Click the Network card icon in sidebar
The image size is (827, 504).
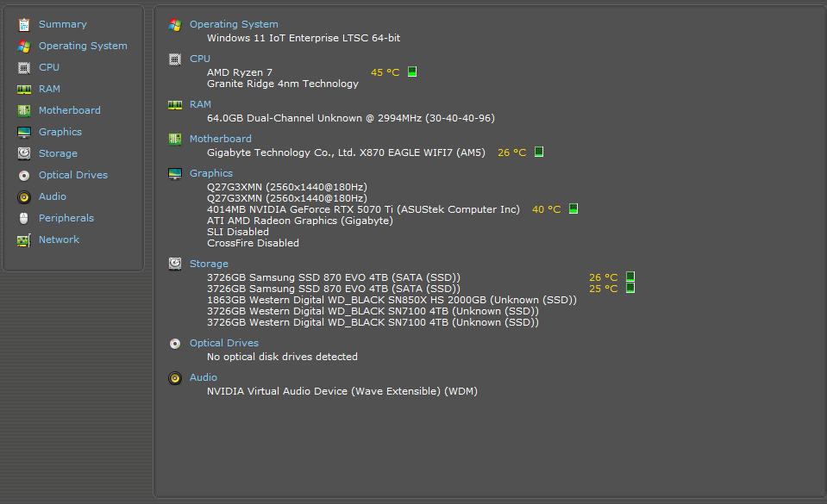coord(24,240)
